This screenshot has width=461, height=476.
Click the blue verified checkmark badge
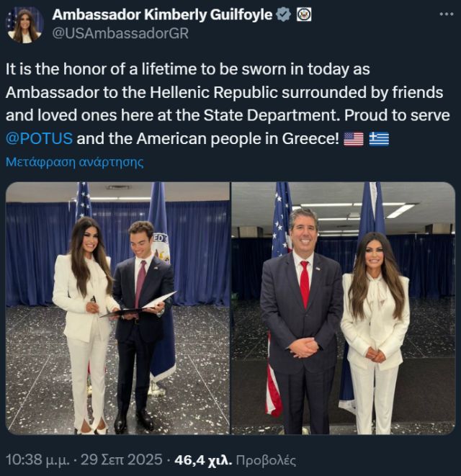tap(283, 14)
